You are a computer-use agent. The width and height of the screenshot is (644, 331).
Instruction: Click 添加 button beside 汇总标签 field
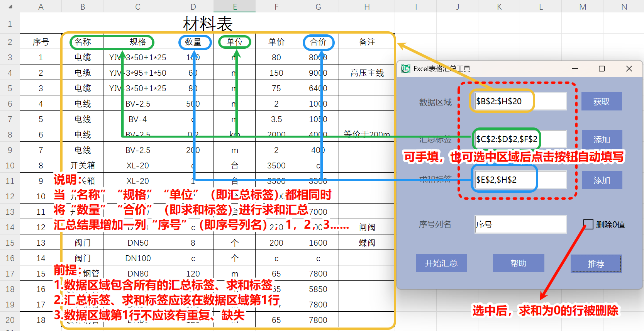pyautogui.click(x=602, y=139)
